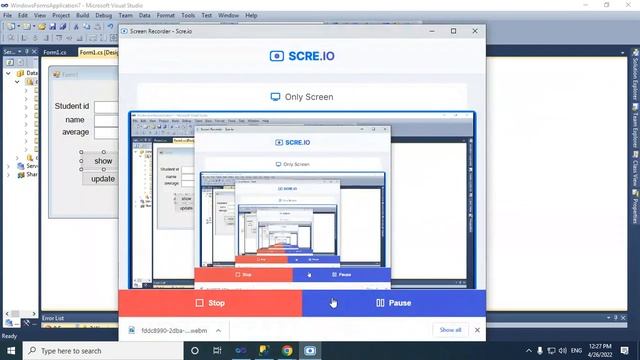
Task: Open New Project dropdown arrow
Action: pyautogui.click(x=18, y=27)
